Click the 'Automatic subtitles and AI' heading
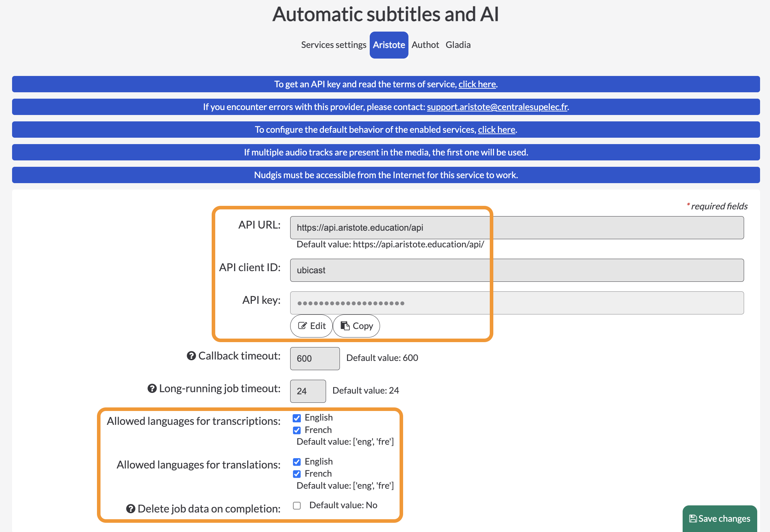Viewport: 770px width, 532px height. pos(385,14)
